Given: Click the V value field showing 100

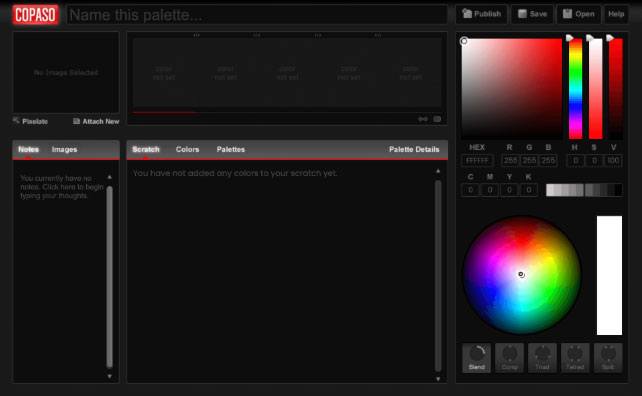Looking at the screenshot, I should click(613, 161).
